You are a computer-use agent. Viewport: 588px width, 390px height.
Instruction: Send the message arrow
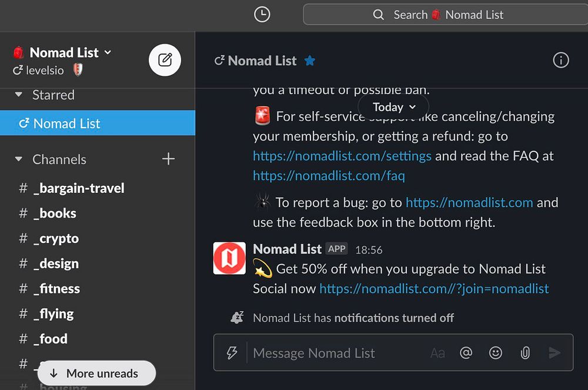pos(554,352)
